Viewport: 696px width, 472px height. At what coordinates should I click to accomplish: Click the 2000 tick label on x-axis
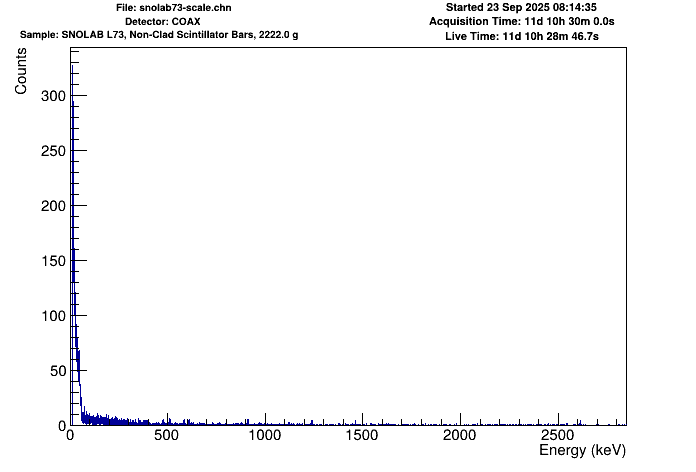(458, 437)
